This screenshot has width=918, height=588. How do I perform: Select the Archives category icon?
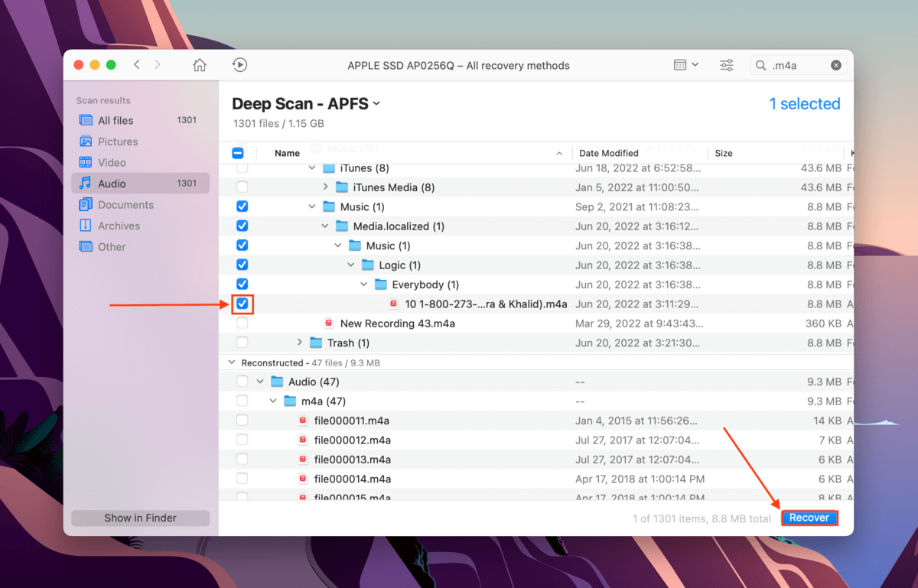click(86, 226)
